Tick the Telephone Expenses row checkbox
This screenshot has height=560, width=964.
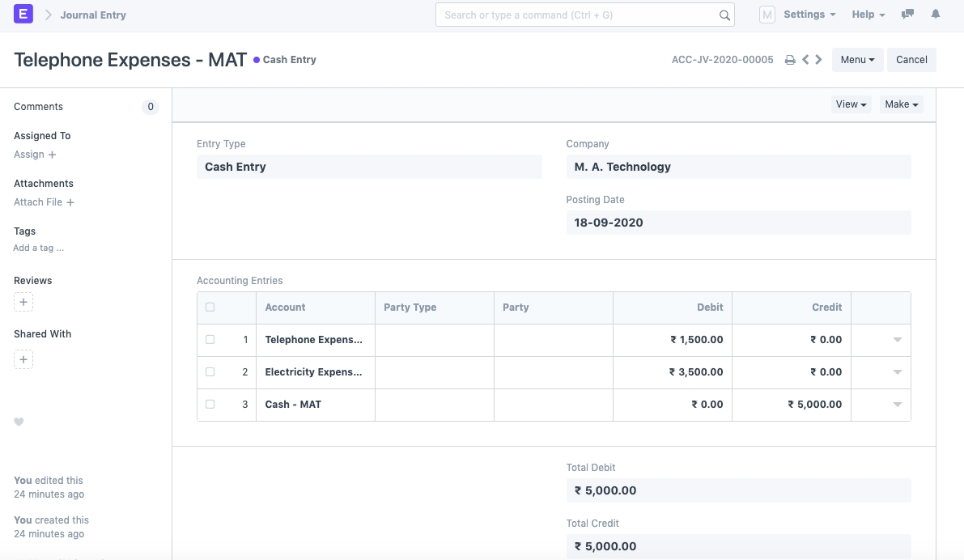pos(210,340)
